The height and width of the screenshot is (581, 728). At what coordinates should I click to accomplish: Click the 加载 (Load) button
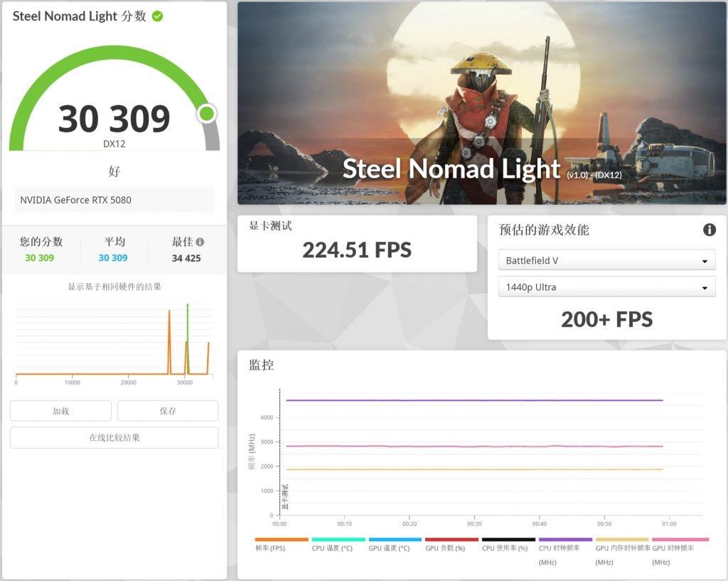(60, 410)
